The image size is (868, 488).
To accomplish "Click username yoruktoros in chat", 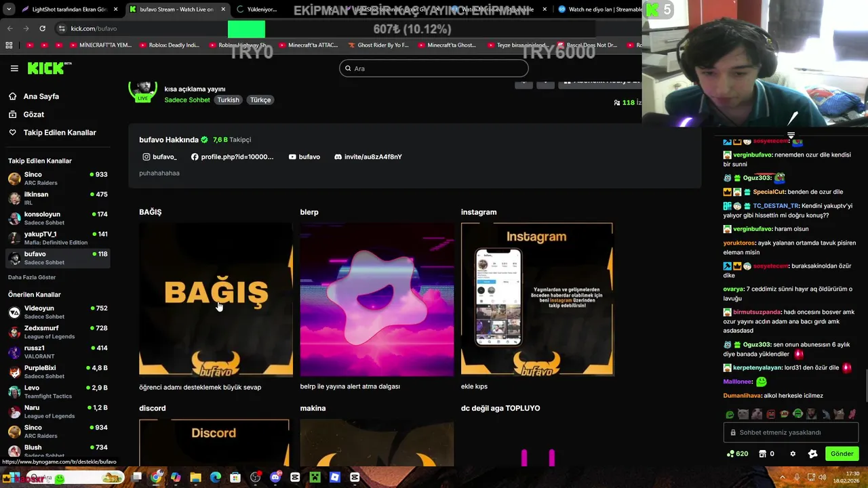I will [x=739, y=243].
